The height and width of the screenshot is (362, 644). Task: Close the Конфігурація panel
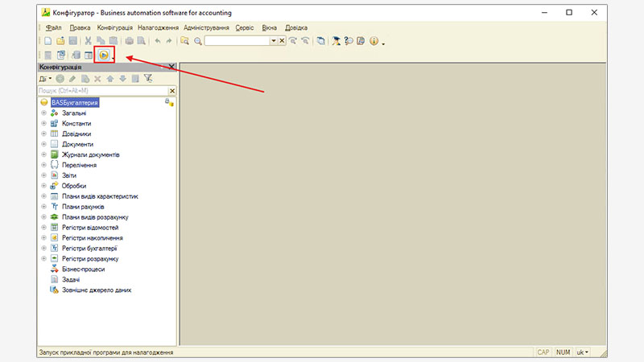pos(171,68)
